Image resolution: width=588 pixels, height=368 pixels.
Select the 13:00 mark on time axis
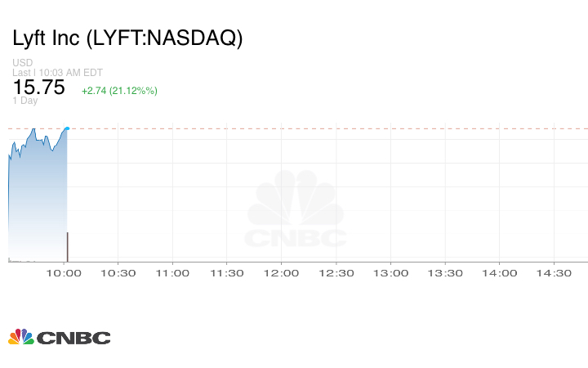[x=390, y=274]
